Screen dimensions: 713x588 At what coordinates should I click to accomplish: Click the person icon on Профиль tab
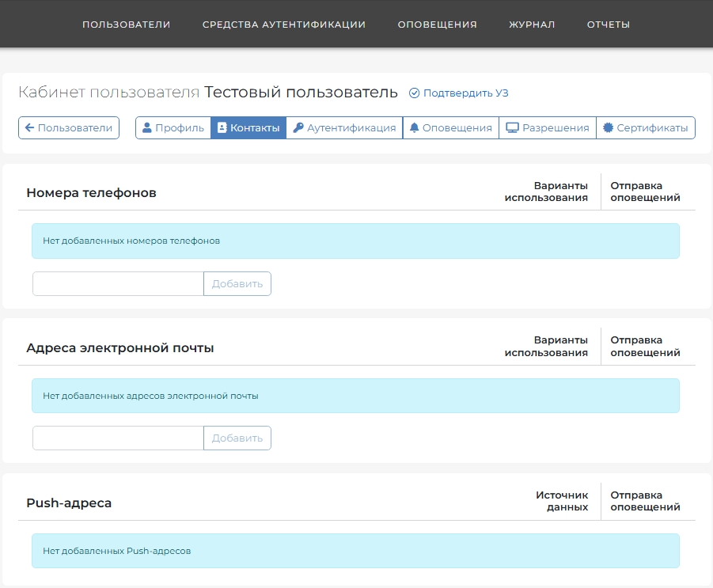[x=147, y=127]
